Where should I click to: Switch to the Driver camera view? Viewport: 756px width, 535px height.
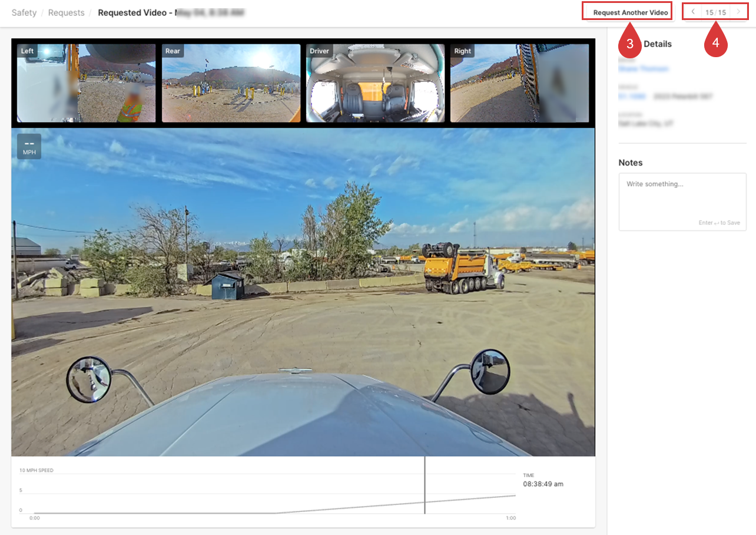pos(375,83)
